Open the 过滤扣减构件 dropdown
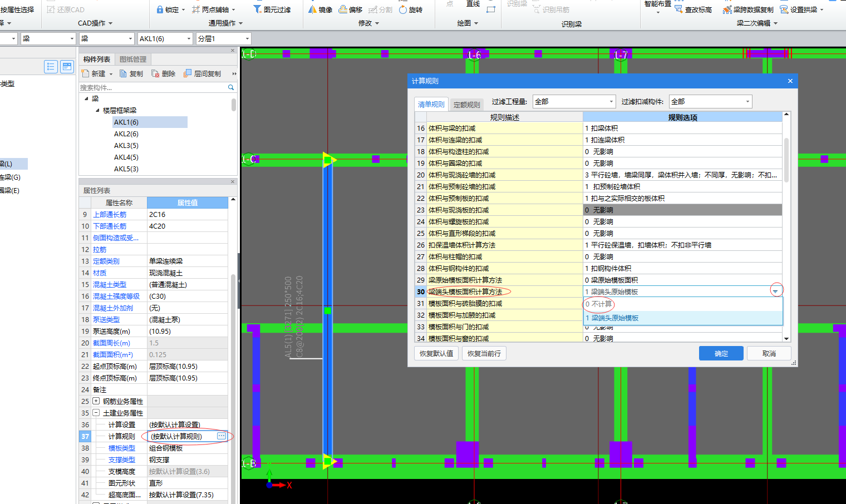 click(x=747, y=102)
